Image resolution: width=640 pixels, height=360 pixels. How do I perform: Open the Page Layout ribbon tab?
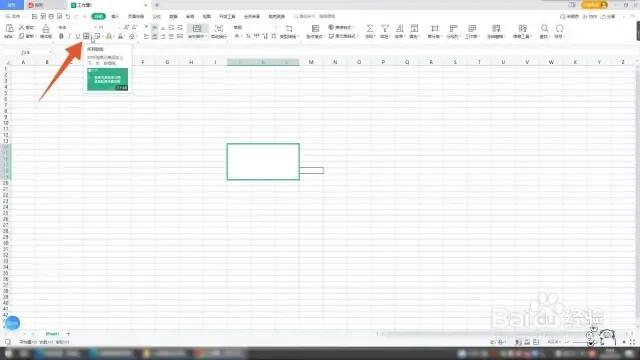click(136, 16)
